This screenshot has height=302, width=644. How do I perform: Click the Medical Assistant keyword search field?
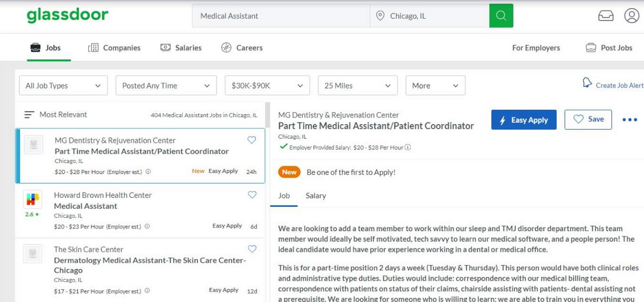tap(281, 16)
